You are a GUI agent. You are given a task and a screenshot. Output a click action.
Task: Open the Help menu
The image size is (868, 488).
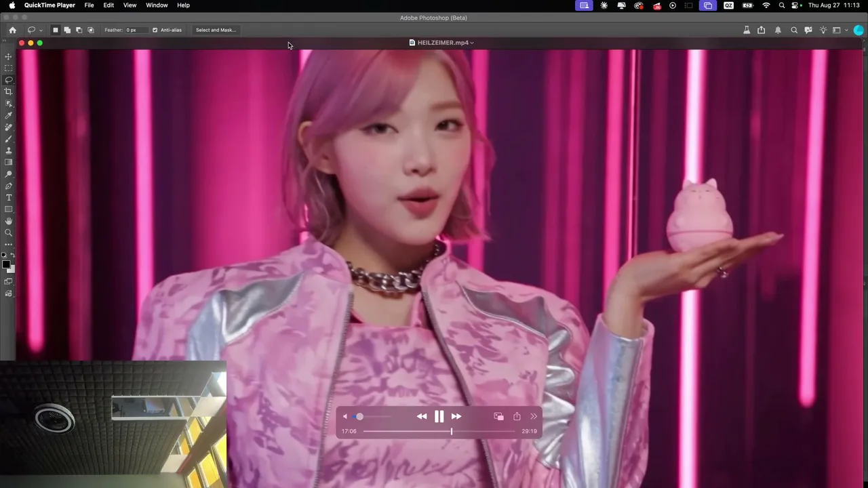click(183, 5)
